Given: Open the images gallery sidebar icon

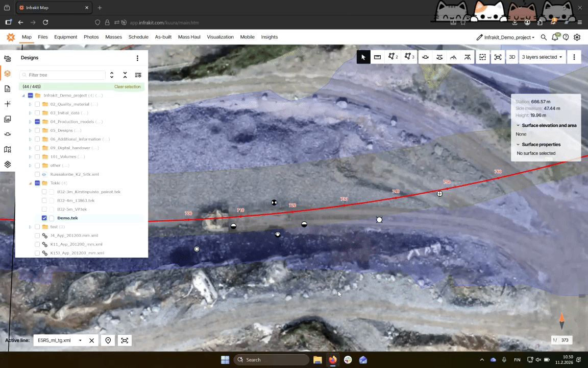Looking at the screenshot, I should click(7, 119).
